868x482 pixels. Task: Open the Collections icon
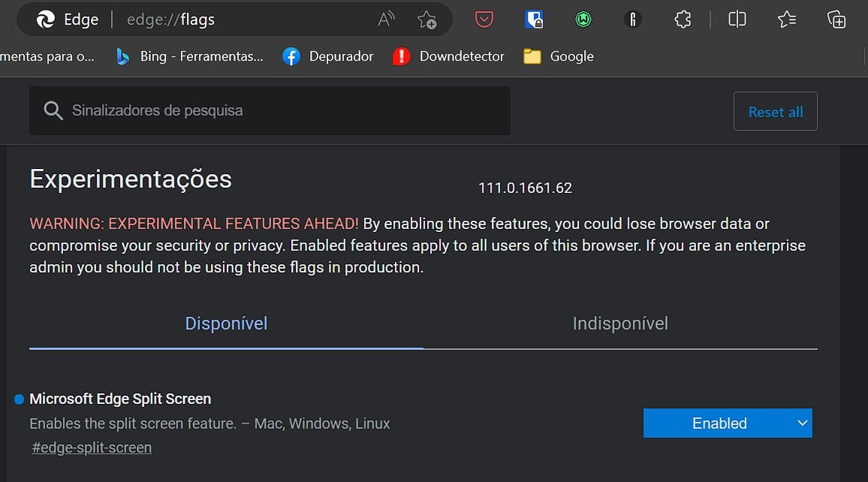(x=836, y=20)
